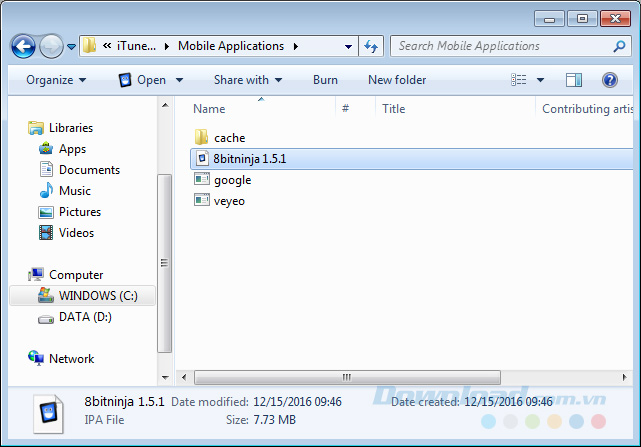
Task: Open Help with the question mark icon
Action: click(610, 80)
